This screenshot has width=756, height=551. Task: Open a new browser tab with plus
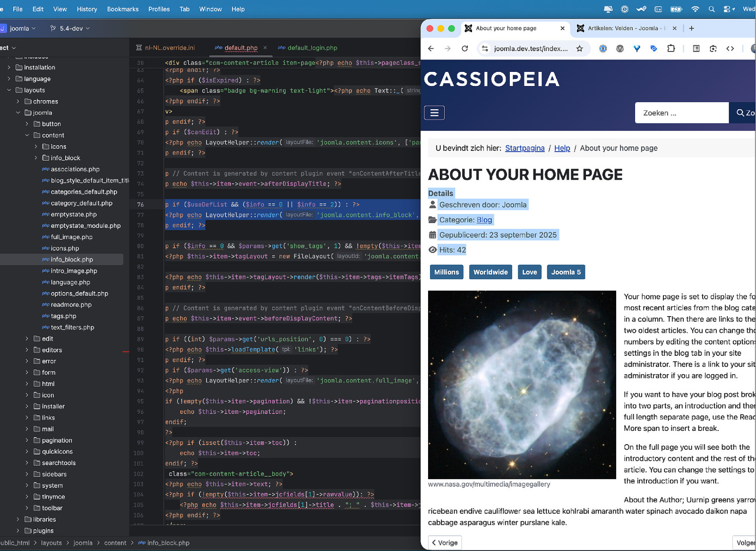[x=692, y=28]
